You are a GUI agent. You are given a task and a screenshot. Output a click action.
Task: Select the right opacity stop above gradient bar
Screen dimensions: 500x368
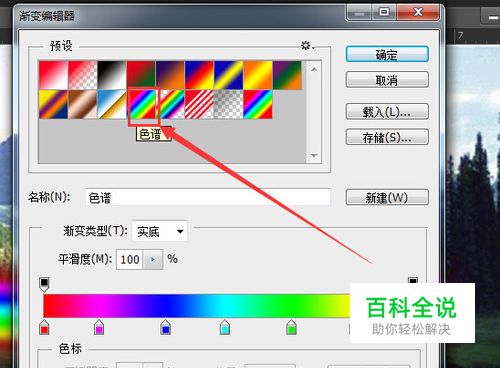tap(413, 281)
